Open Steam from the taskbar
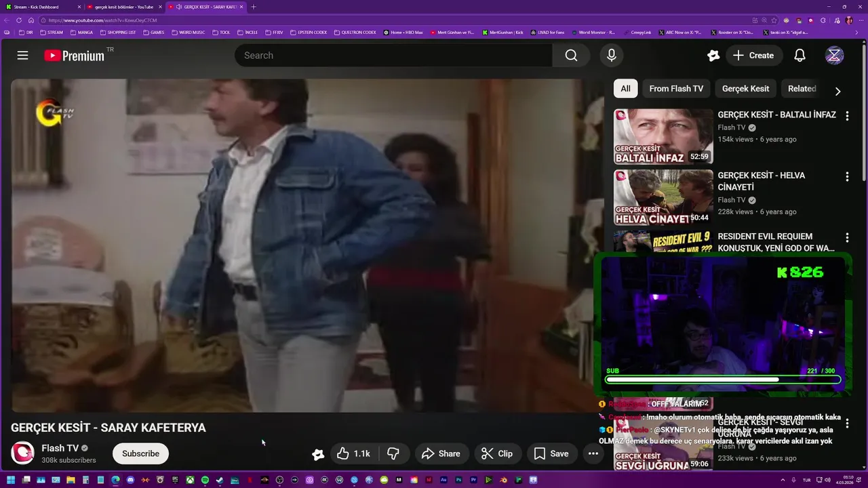 tap(219, 481)
